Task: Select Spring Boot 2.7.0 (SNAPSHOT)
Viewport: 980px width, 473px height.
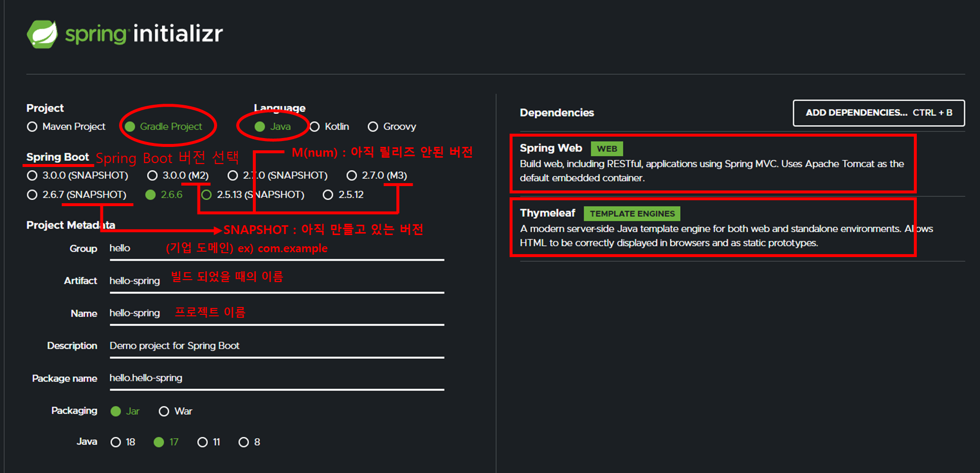Action: tap(277, 175)
